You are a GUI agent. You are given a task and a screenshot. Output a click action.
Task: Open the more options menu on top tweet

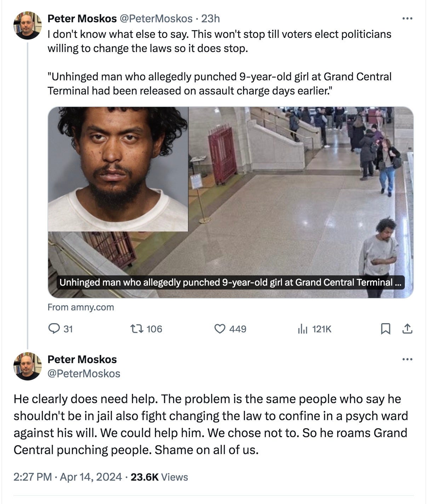coord(407,18)
